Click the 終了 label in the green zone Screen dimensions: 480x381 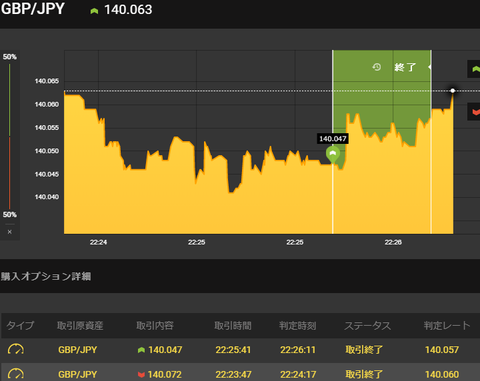(405, 67)
